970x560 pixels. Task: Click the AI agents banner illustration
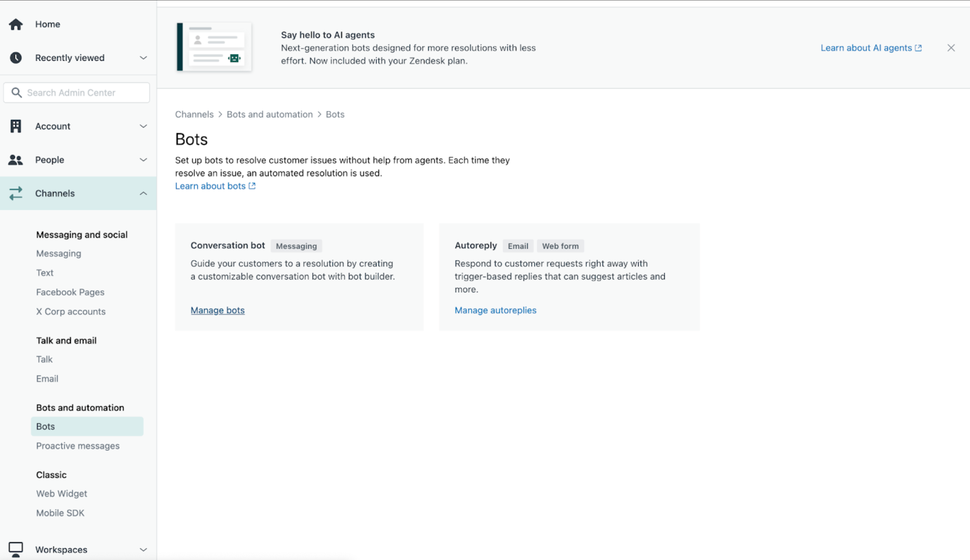point(214,47)
